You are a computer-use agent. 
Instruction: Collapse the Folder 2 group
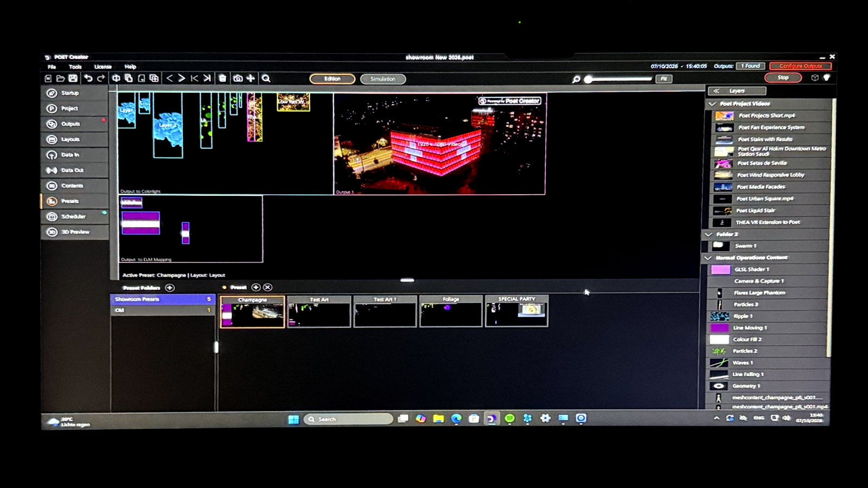coord(709,234)
